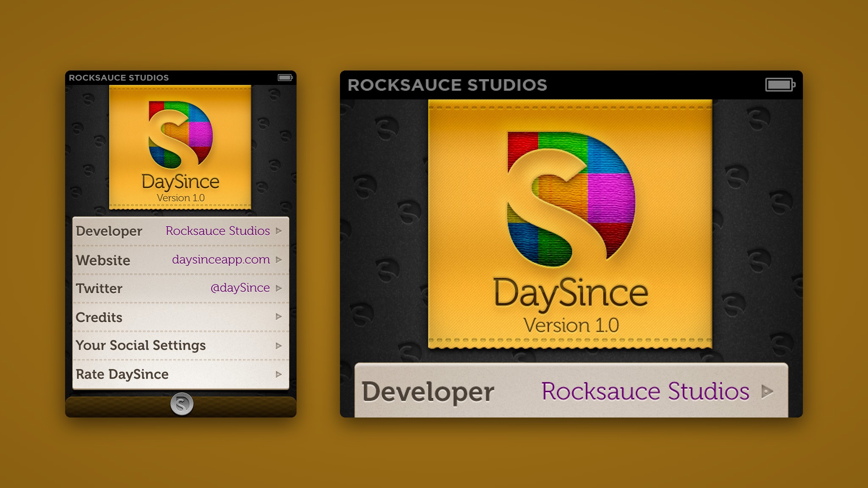The image size is (868, 488).
Task: Visit the daysinceapp.com link
Action: [x=221, y=260]
